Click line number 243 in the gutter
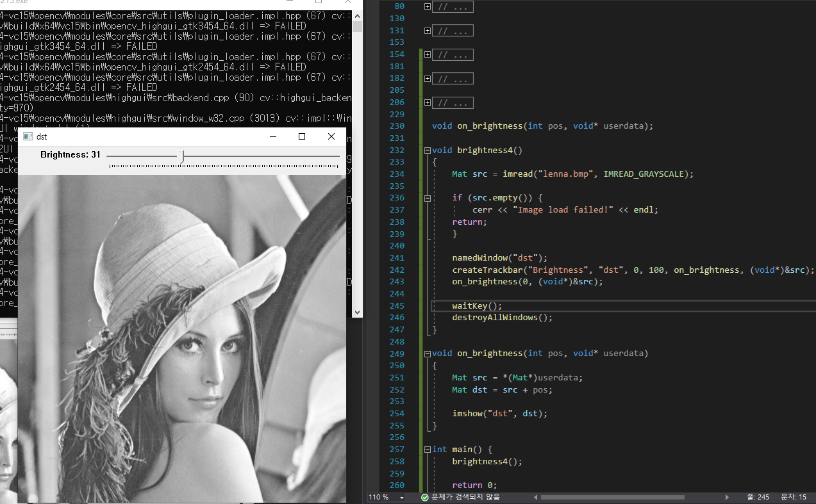Screen dimensions: 816x504 [397, 282]
